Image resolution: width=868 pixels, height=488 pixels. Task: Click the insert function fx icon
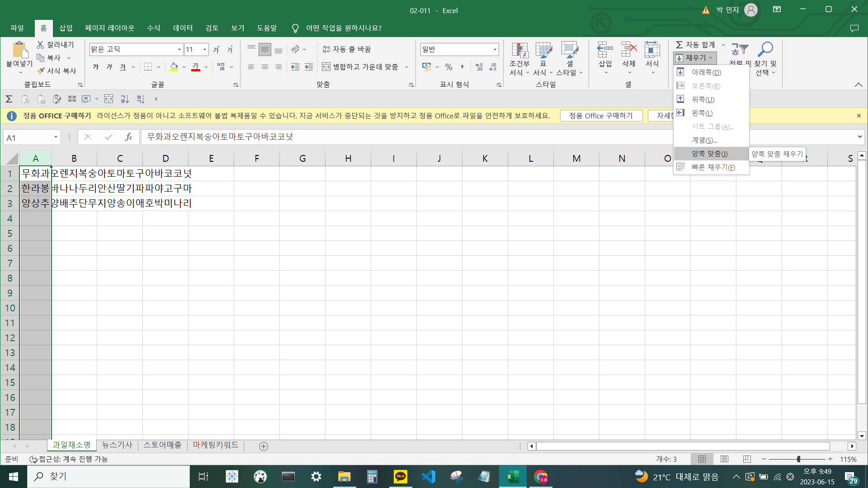coord(128,137)
